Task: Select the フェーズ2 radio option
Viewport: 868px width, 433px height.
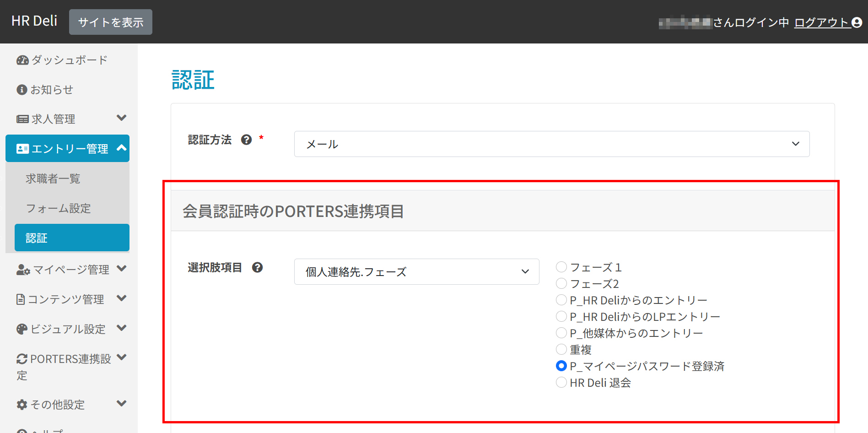Action: click(561, 283)
